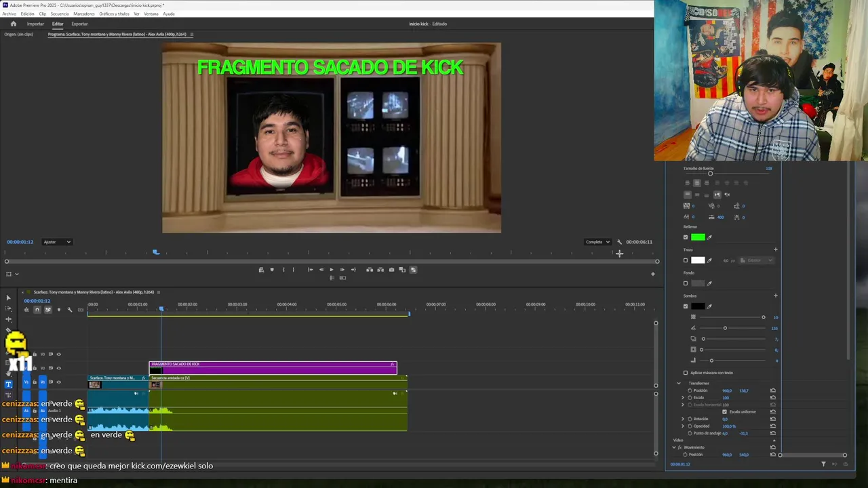This screenshot has height=488, width=868.
Task: Open the Exterior stroke type dropdown
Action: 757,260
